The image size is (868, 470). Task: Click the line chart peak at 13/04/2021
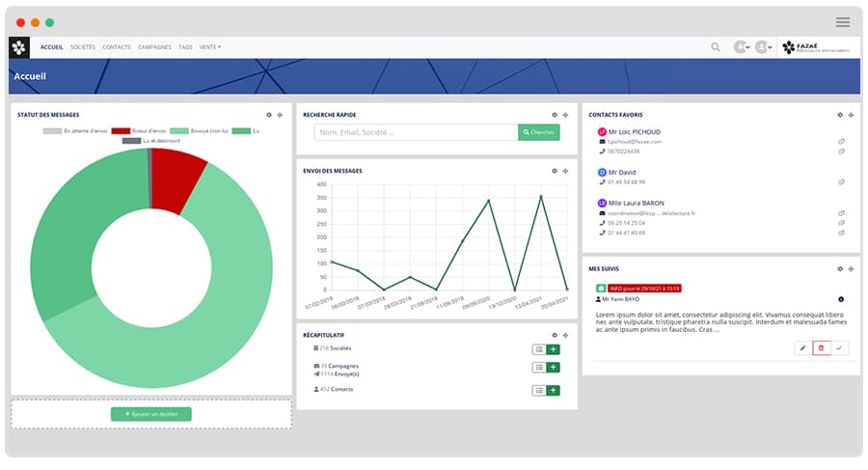541,197
